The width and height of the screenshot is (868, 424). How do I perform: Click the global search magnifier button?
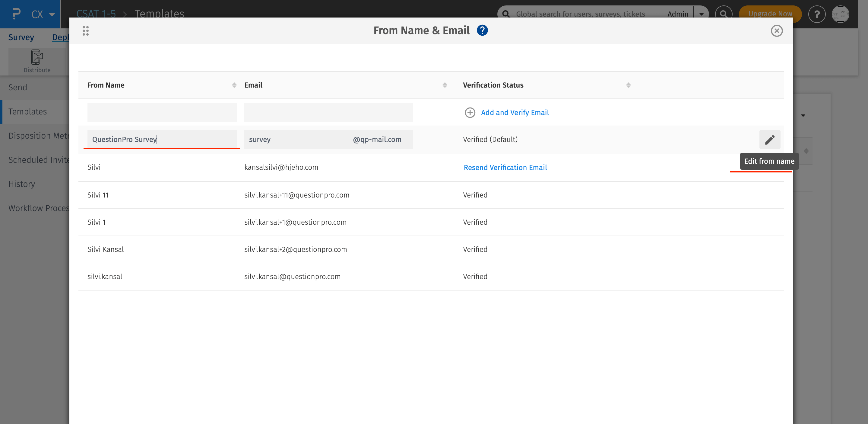click(724, 14)
